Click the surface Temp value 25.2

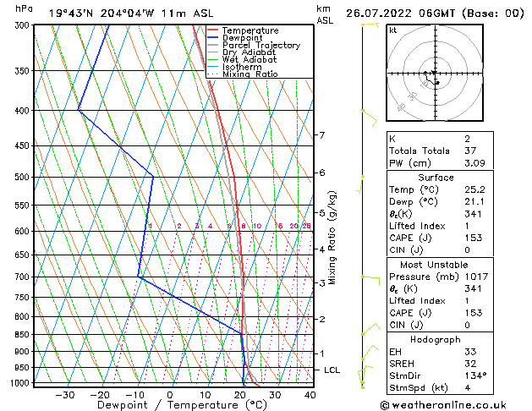coord(474,189)
